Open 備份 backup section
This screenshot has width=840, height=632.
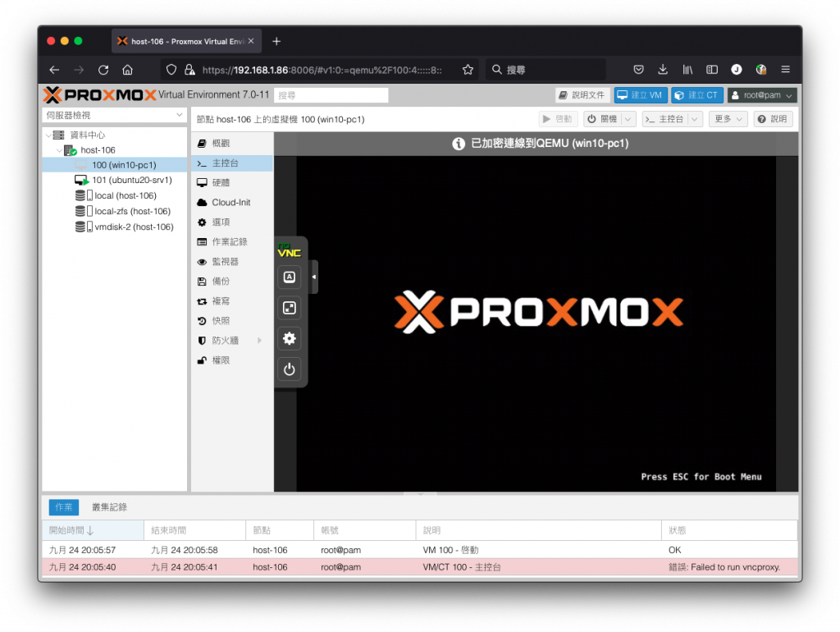[x=232, y=282]
